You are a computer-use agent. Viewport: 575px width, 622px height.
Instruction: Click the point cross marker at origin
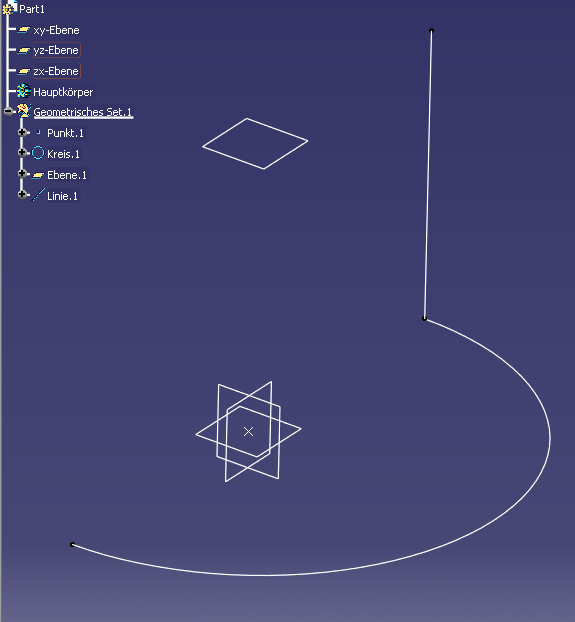[x=248, y=432]
